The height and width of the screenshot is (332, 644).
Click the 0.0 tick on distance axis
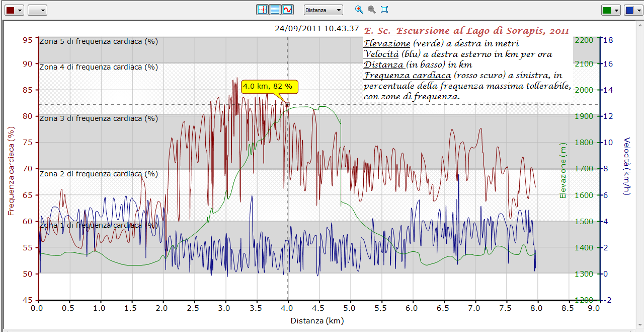point(37,307)
